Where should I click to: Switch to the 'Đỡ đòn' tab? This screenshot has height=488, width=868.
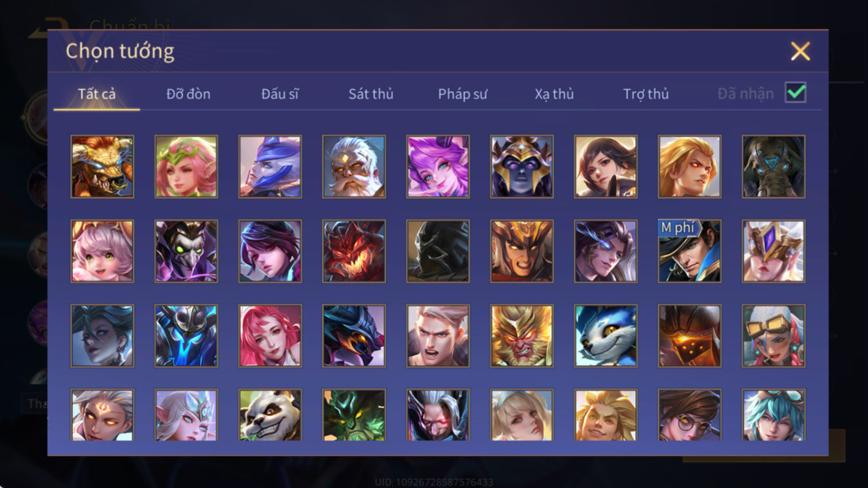[188, 94]
